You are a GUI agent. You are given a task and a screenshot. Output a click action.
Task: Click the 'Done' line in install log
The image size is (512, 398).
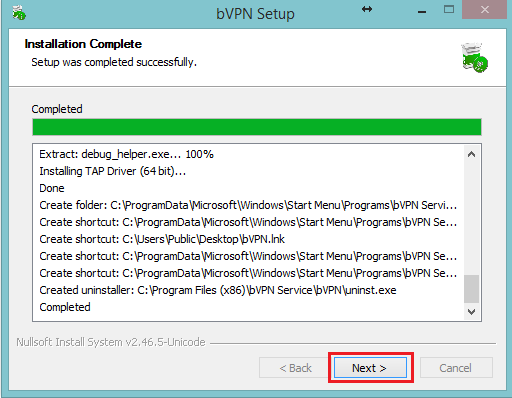(52, 188)
